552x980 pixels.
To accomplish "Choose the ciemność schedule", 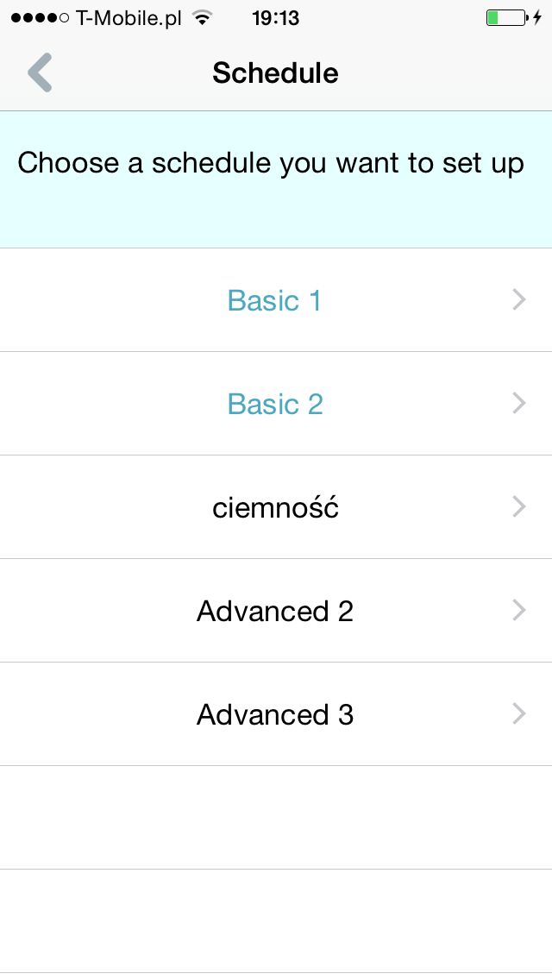I will point(276,507).
